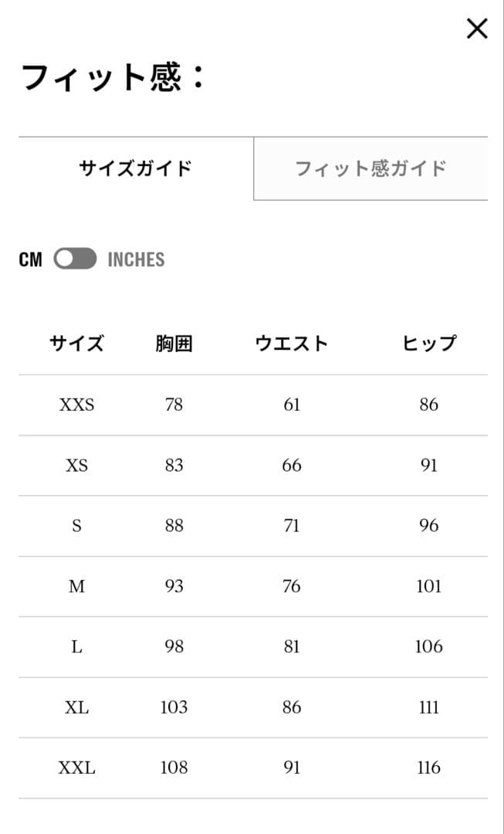Click the ウエスト column header

291,344
